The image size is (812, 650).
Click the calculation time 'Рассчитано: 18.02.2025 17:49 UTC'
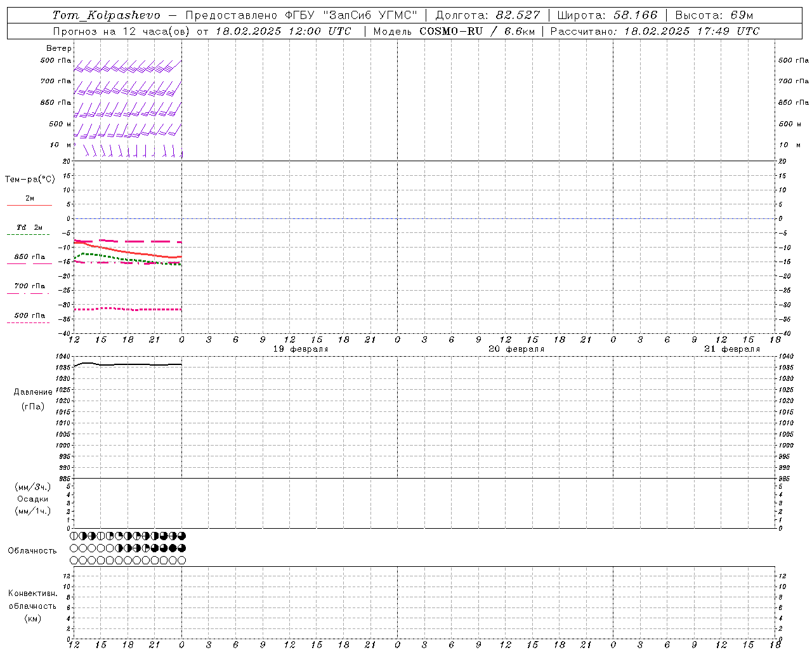tap(655, 31)
